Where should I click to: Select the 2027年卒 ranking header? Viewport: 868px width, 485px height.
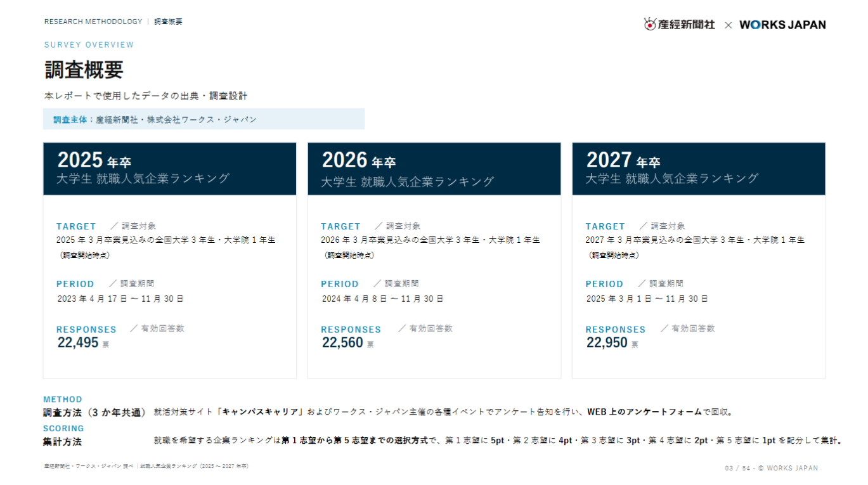tap(699, 169)
